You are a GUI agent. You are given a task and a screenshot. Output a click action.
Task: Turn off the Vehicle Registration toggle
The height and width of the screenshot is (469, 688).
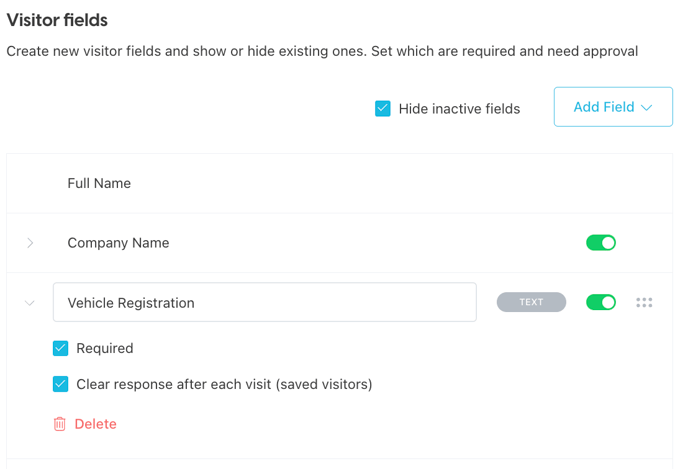tap(601, 302)
